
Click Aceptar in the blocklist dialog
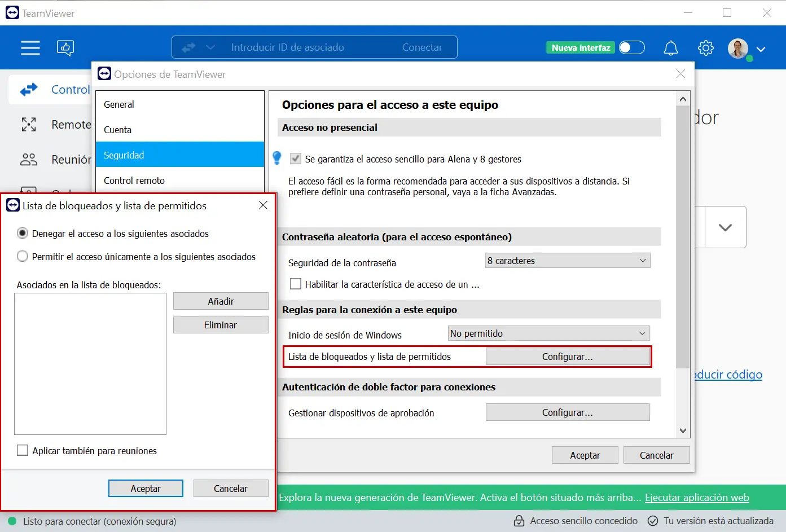(146, 489)
